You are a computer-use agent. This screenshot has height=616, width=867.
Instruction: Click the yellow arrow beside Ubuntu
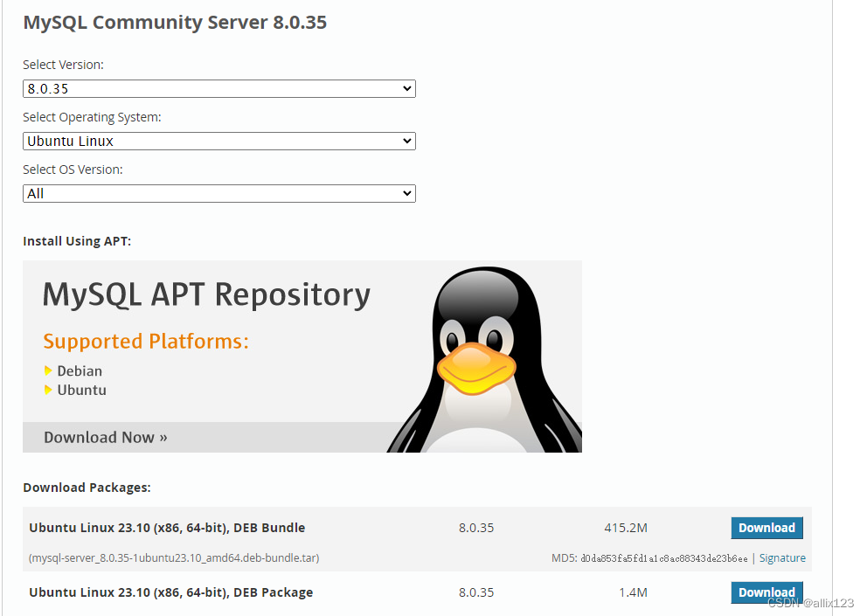(49, 390)
